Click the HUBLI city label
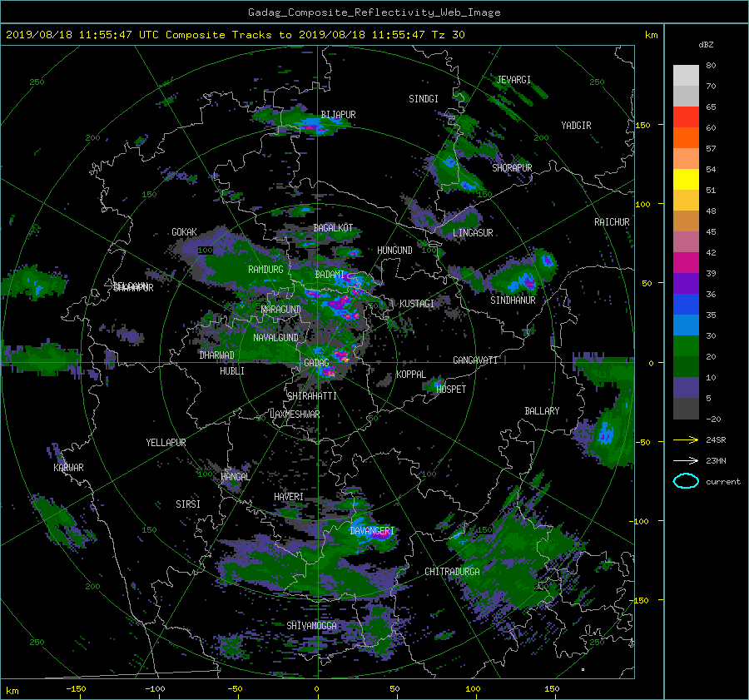This screenshot has width=749, height=700. point(232,371)
